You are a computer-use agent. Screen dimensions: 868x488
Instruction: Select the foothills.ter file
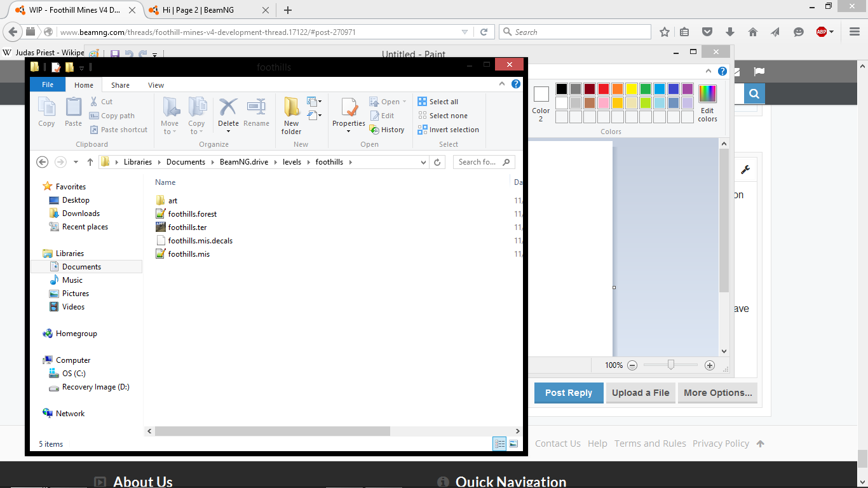[187, 227]
